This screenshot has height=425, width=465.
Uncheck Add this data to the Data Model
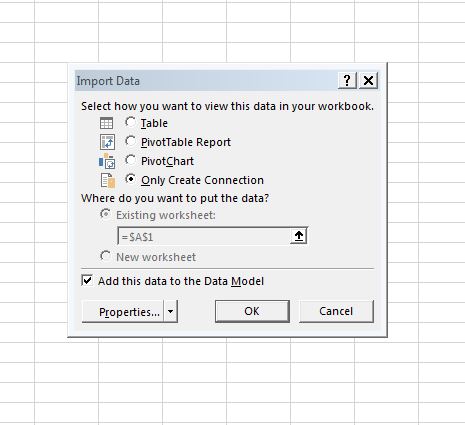click(87, 280)
